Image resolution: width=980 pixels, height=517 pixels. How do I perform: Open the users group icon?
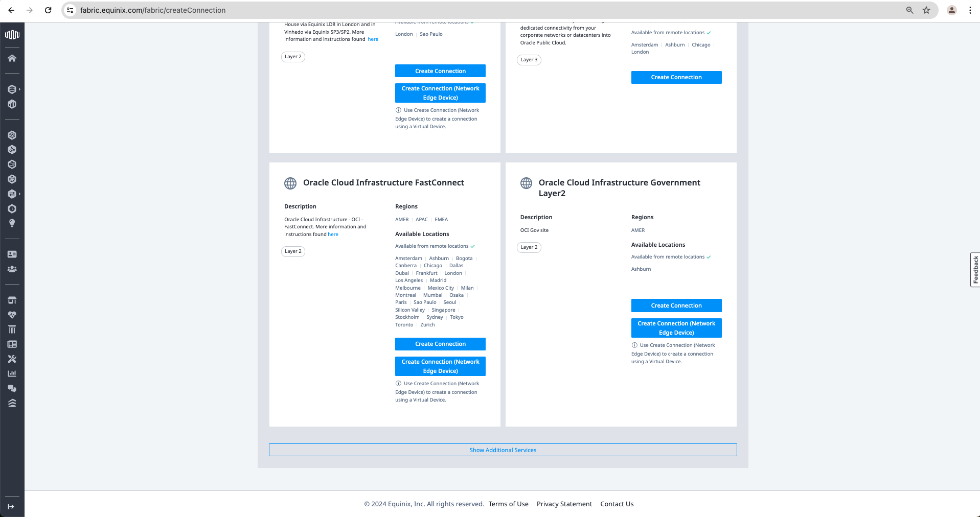pyautogui.click(x=12, y=269)
